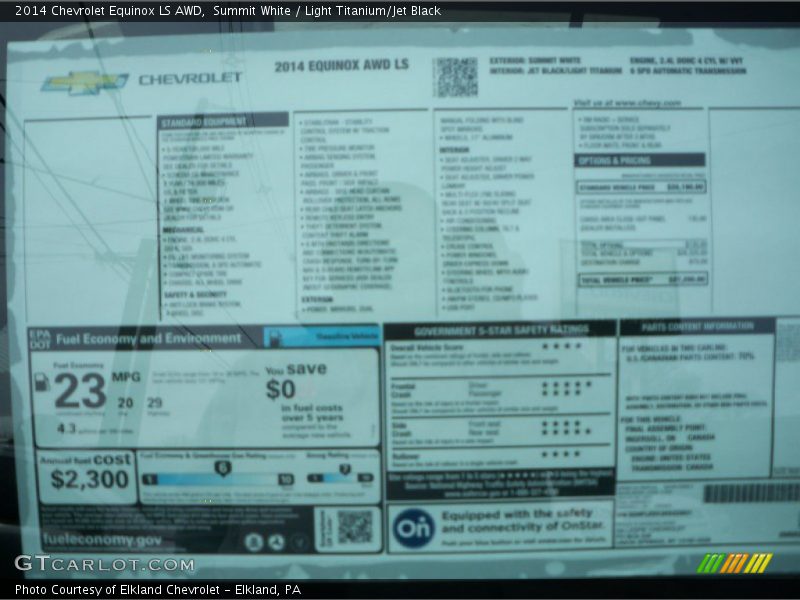Click 'GOVERNMENT 5-STAR SAFETY RATINGS' header
800x600 pixels.
[501, 331]
